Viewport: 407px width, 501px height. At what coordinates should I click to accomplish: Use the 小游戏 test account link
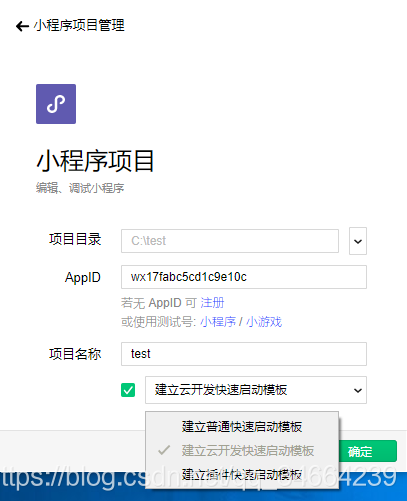[x=264, y=322]
